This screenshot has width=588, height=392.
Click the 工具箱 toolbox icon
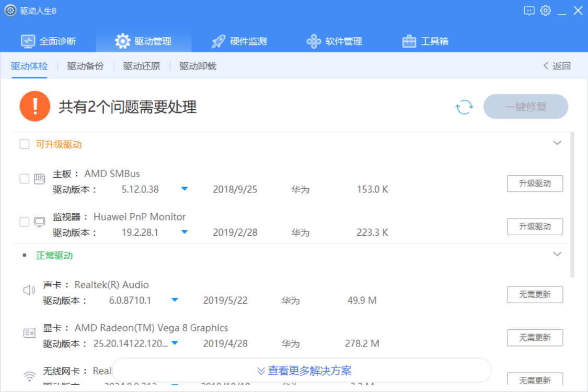(409, 41)
